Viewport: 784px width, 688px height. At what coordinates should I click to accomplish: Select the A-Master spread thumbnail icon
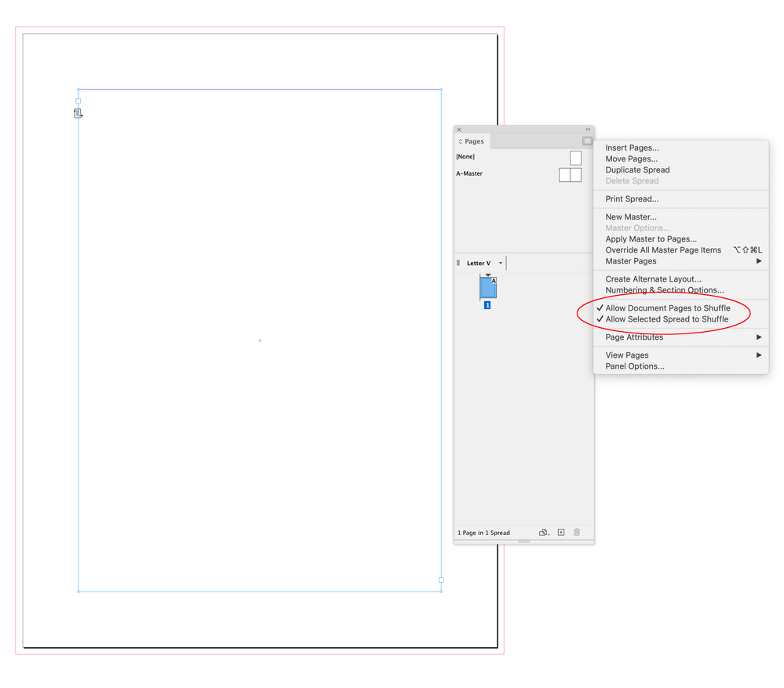(x=571, y=174)
